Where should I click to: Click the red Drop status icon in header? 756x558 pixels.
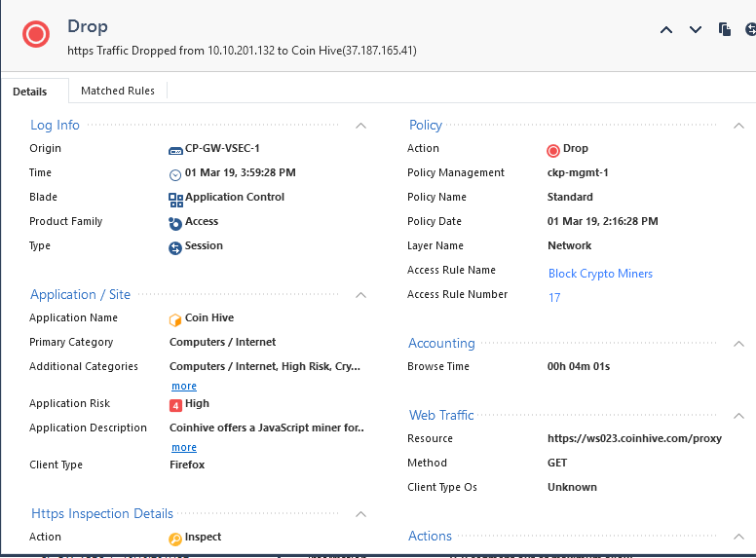(36, 34)
